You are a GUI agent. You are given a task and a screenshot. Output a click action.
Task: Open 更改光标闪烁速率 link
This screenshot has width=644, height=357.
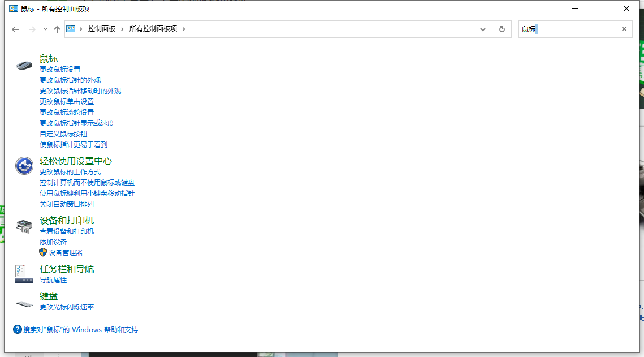[67, 307]
